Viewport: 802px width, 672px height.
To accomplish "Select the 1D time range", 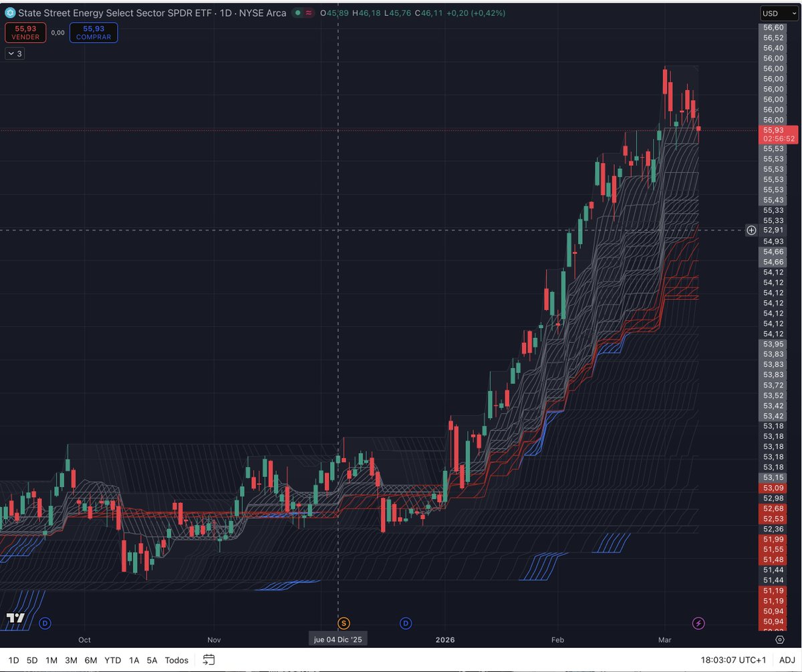I will pyautogui.click(x=13, y=660).
